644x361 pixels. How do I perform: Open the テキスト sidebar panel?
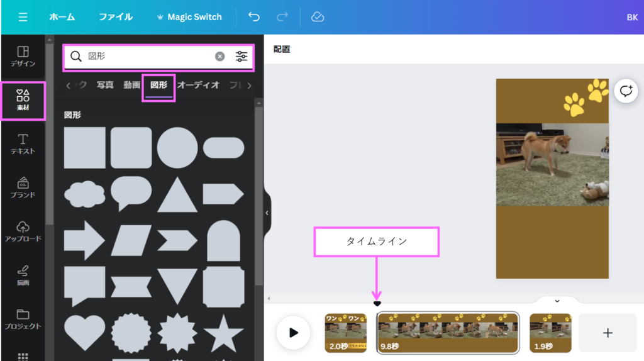coord(23,144)
